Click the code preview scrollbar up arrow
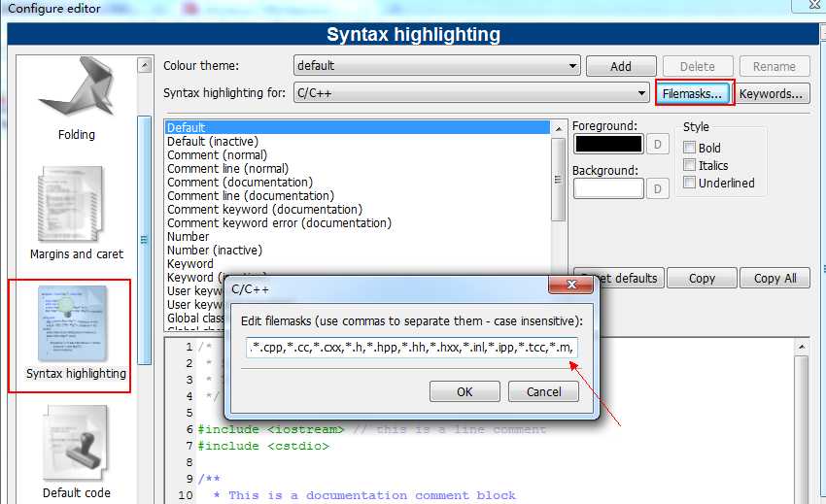Viewport: 826px width, 504px height. [802, 347]
